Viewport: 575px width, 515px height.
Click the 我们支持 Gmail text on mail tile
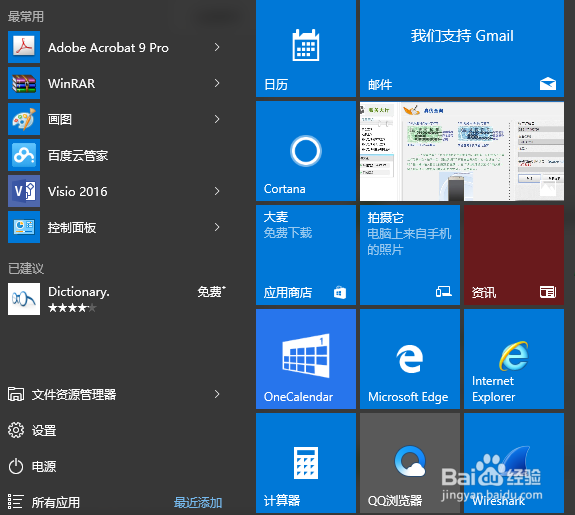[x=462, y=36]
